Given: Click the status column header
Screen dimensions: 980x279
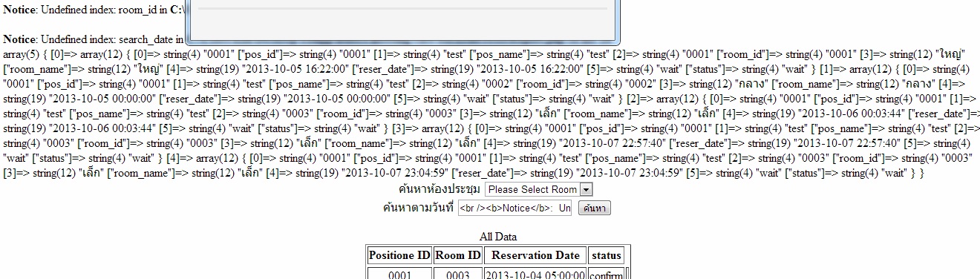Looking at the screenshot, I should [x=607, y=255].
